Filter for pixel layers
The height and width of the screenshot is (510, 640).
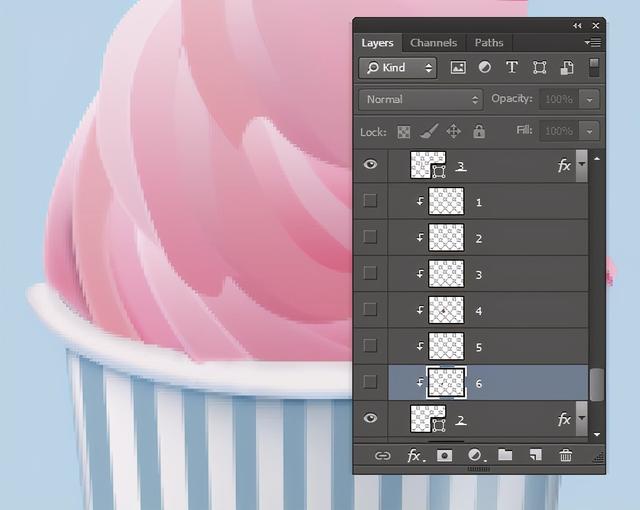(x=458, y=67)
